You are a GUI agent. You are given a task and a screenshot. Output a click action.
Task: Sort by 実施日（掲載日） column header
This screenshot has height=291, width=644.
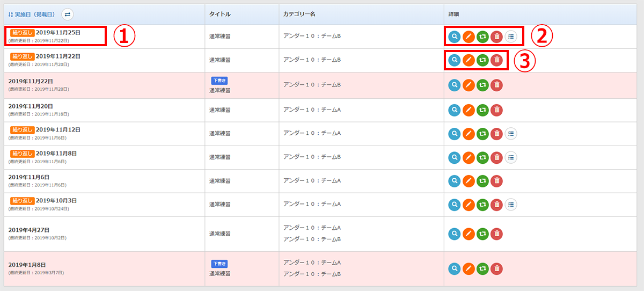pos(32,14)
